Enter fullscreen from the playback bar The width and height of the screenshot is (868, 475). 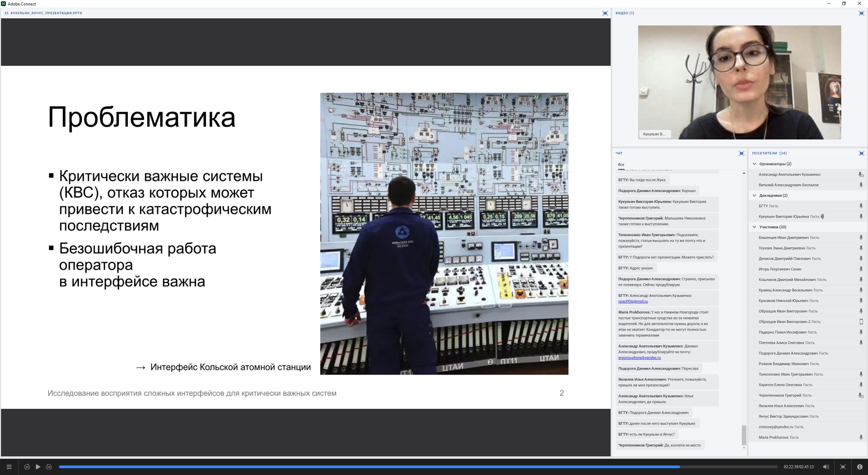point(843,467)
